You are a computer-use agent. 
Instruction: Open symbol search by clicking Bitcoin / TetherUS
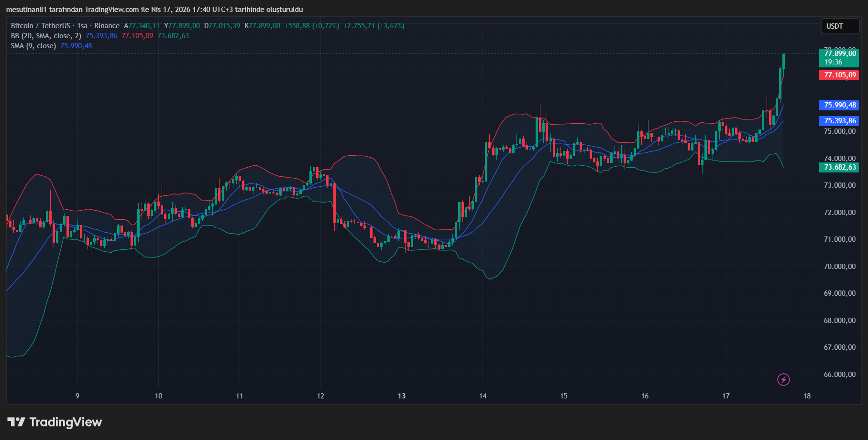[x=41, y=26]
